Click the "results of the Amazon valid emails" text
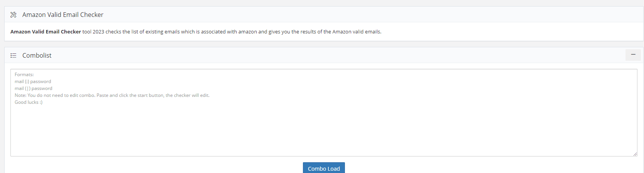 pyautogui.click(x=339, y=32)
